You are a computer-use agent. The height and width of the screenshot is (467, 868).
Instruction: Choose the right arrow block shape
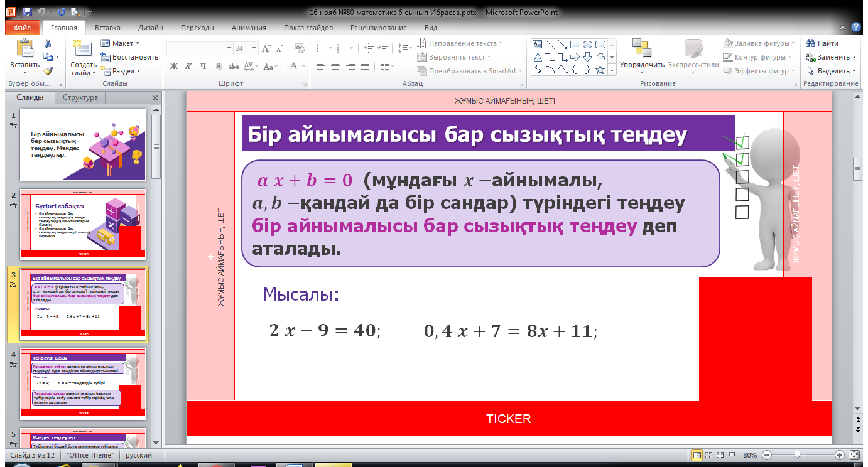[575, 57]
